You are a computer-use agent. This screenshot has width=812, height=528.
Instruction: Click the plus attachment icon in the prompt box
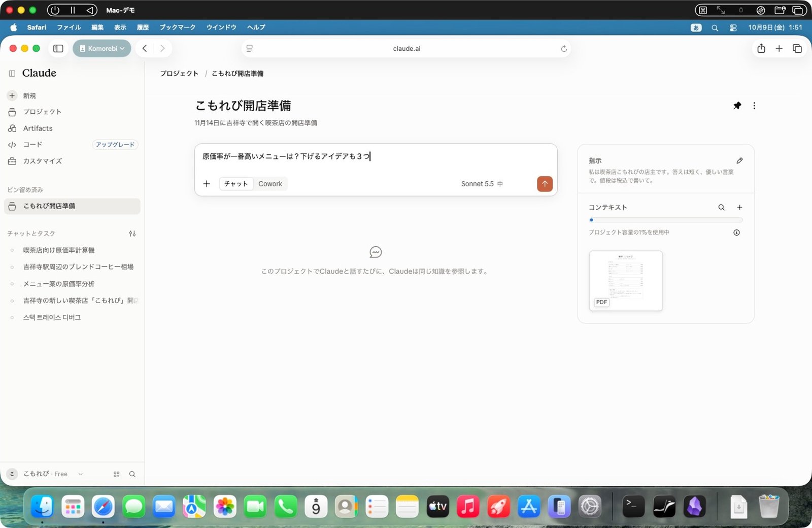click(207, 184)
